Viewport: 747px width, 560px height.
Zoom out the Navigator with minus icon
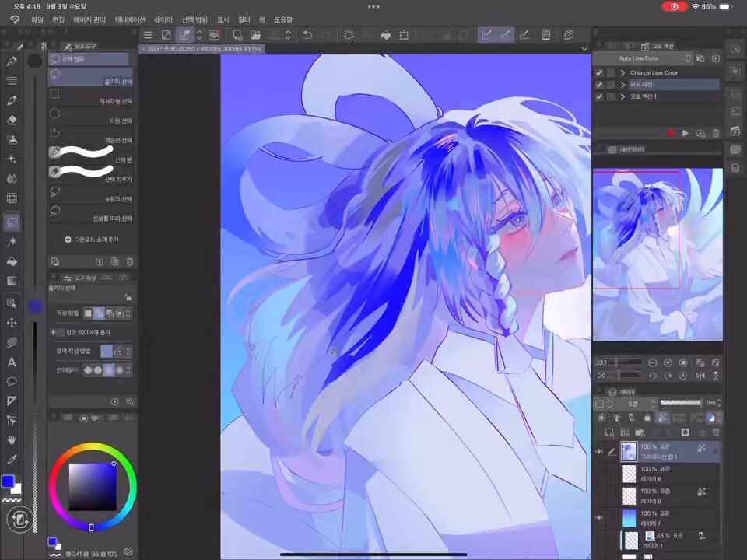[653, 363]
